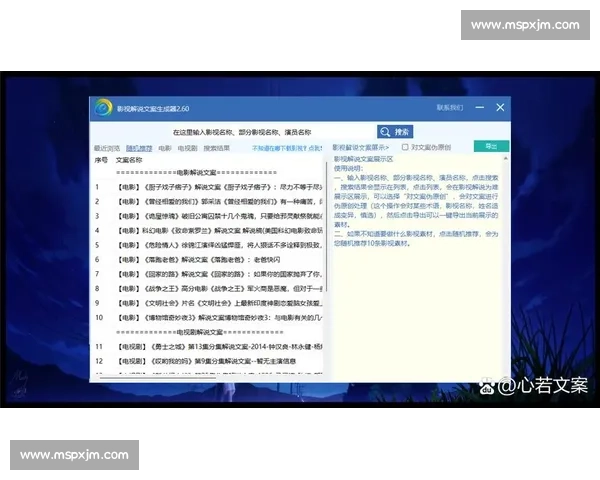Viewport: 600px width, 480px height.
Task: Click the app logo in the title bar
Action: click(103, 108)
